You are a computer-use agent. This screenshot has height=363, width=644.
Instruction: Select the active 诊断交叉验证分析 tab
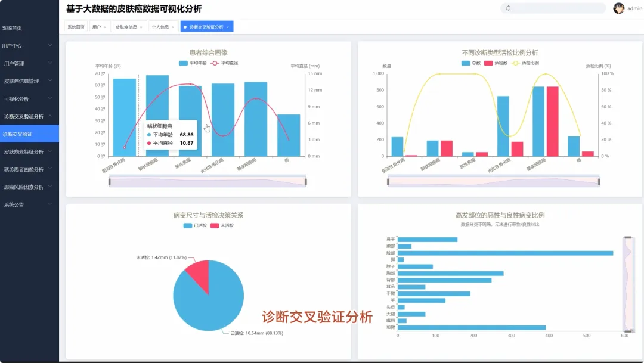(x=206, y=27)
